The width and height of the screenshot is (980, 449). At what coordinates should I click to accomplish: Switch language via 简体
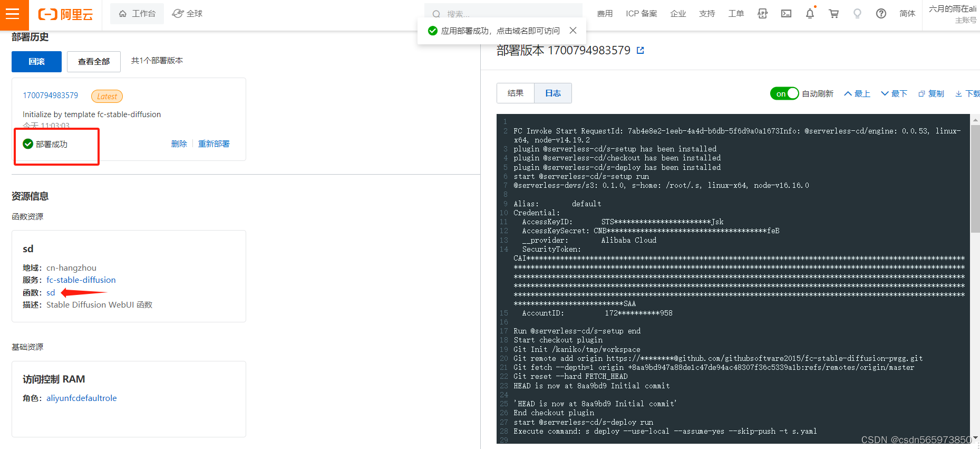click(907, 14)
